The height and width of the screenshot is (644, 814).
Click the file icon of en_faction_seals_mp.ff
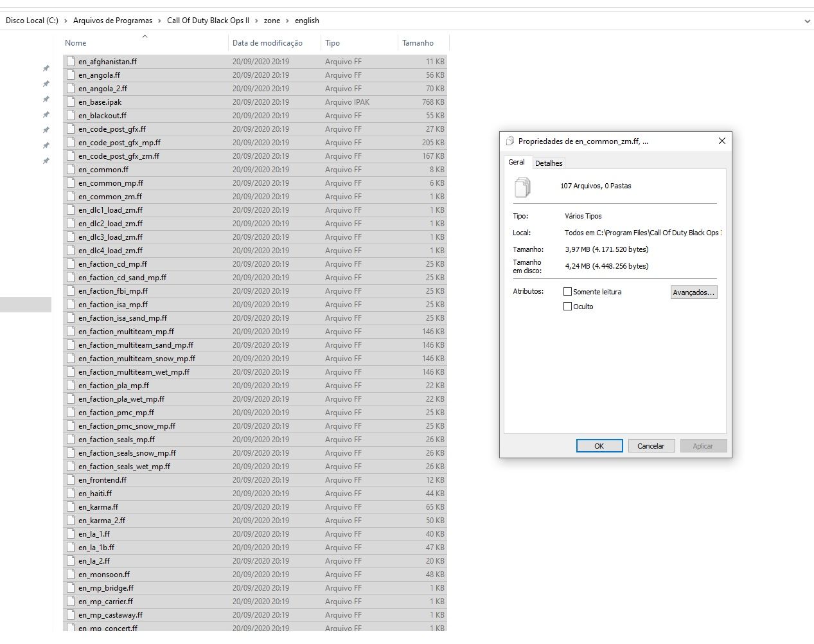pyautogui.click(x=71, y=440)
